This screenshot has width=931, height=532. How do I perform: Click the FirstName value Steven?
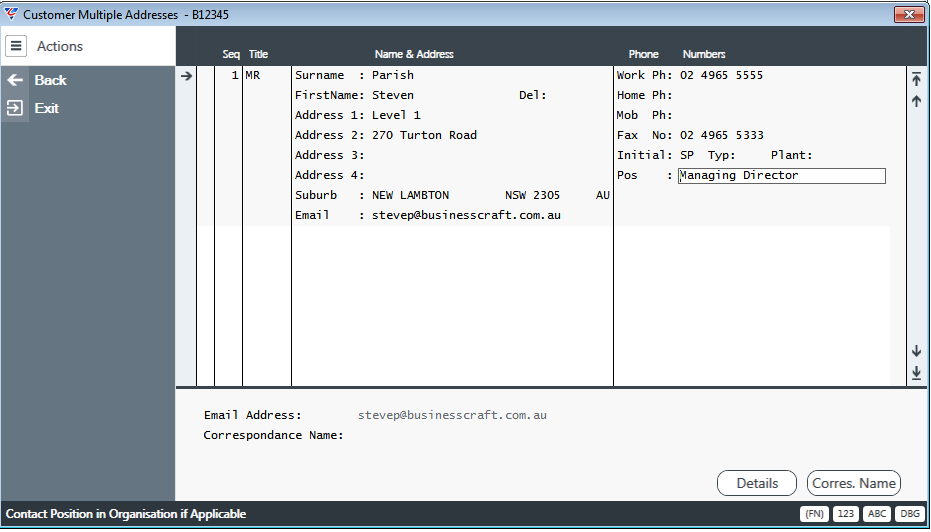(x=392, y=95)
